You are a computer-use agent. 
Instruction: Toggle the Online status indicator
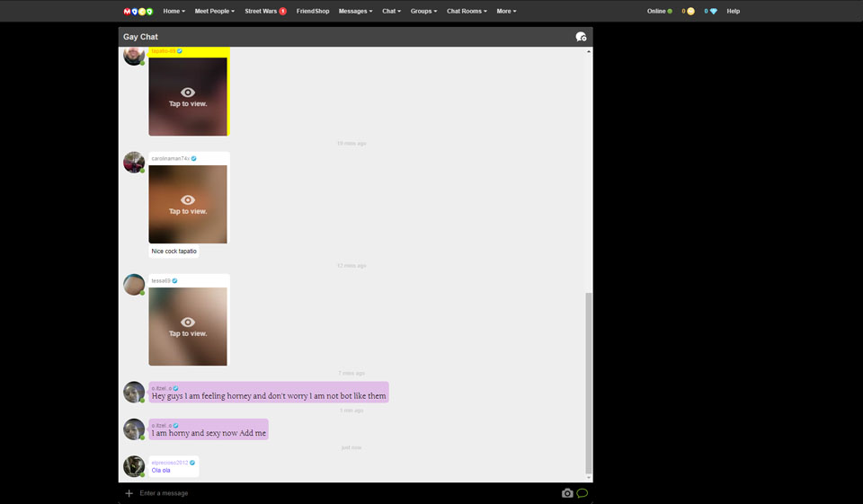point(660,12)
